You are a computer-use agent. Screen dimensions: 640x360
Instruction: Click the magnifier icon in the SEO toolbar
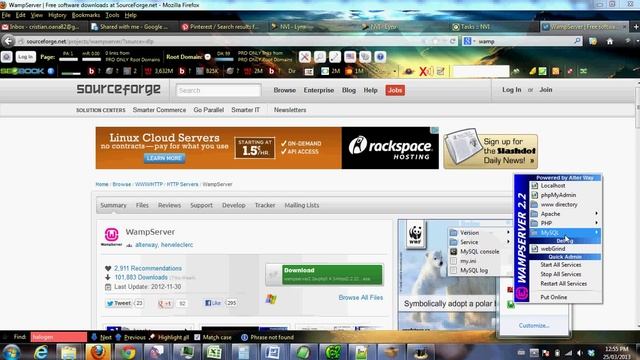point(320,57)
